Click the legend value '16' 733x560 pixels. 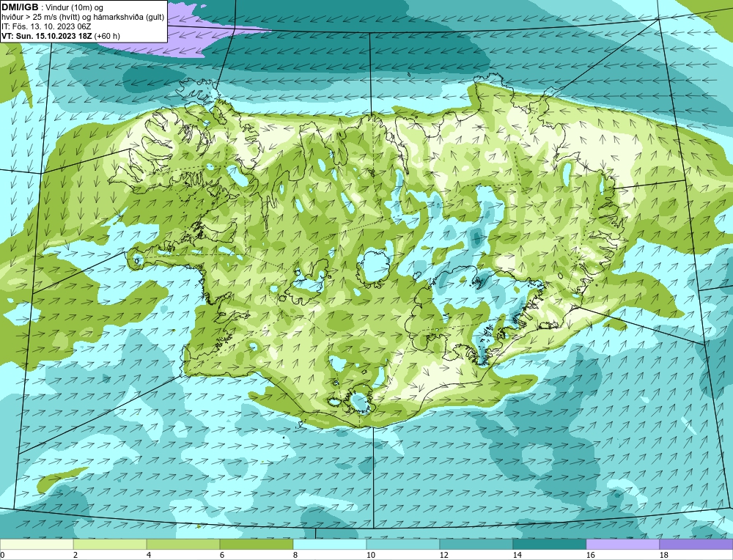point(591,556)
